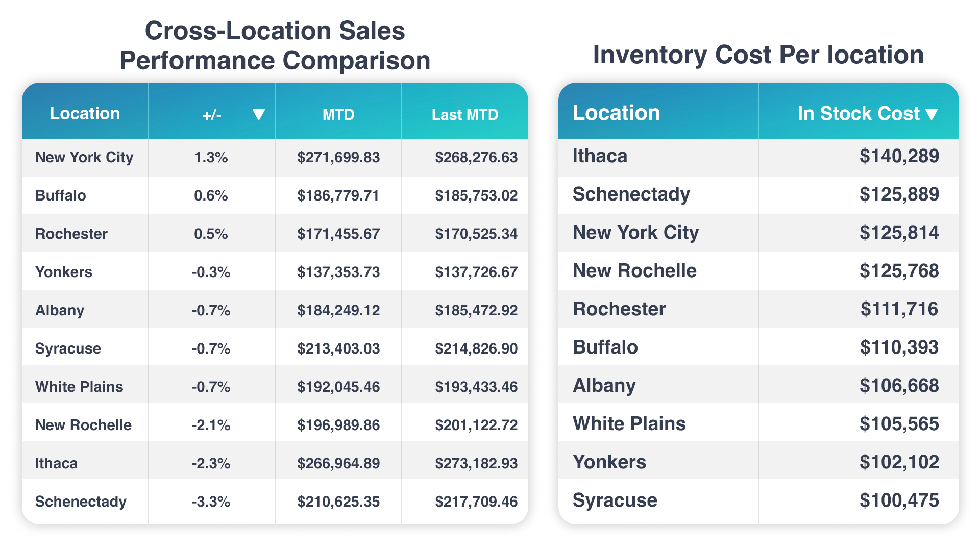This screenshot has height=551, width=980.
Task: Click the Cross-Location Sales Performance Comparison title
Action: click(x=275, y=45)
